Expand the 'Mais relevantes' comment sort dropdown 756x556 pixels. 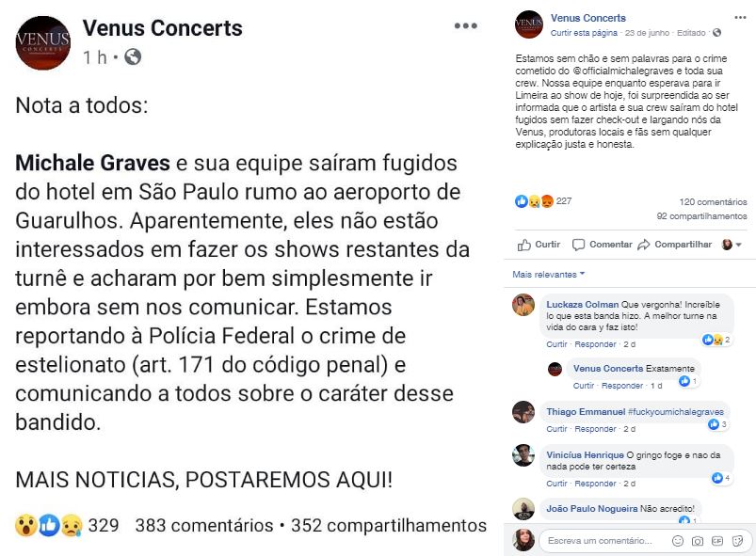(549, 275)
